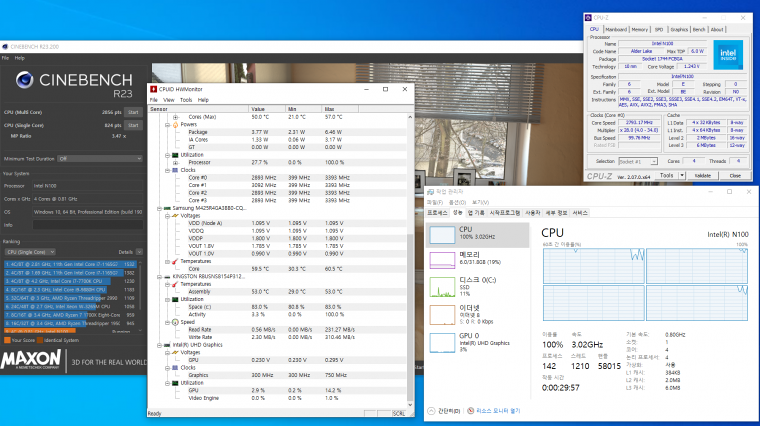Click the Info input field in Cinebench
This screenshot has width=760, height=426.
[x=88, y=225]
